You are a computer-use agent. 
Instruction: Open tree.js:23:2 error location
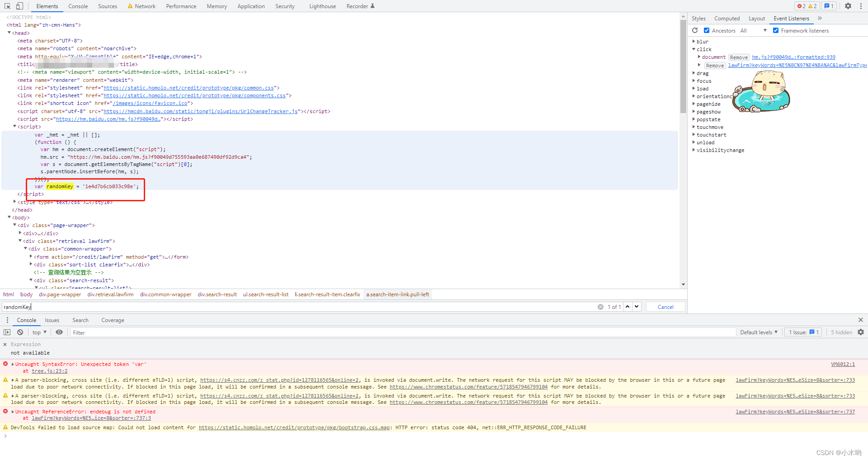[50, 371]
